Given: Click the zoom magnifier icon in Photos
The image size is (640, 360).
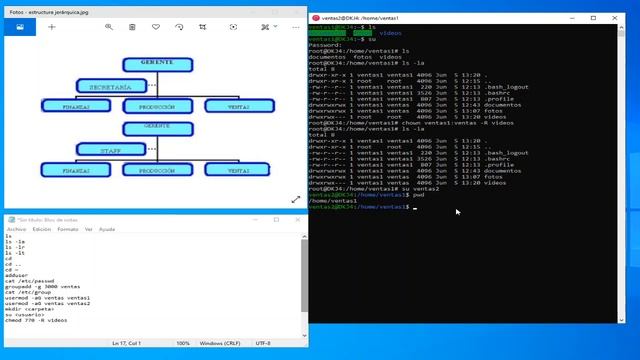Looking at the screenshot, I should click(109, 27).
